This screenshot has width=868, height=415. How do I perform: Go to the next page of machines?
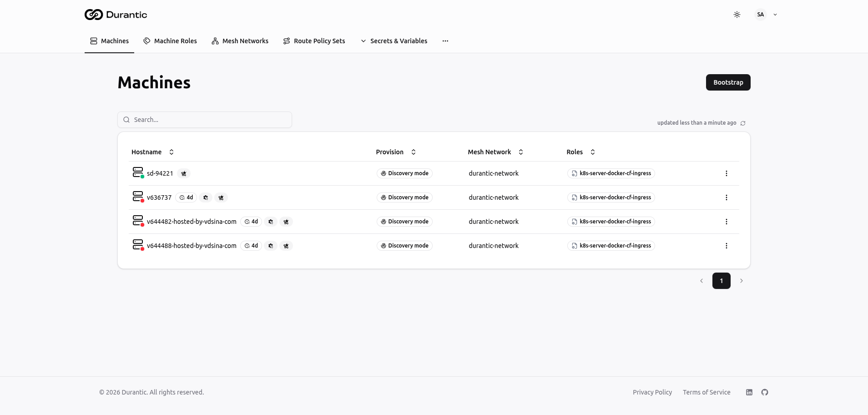[x=742, y=281]
